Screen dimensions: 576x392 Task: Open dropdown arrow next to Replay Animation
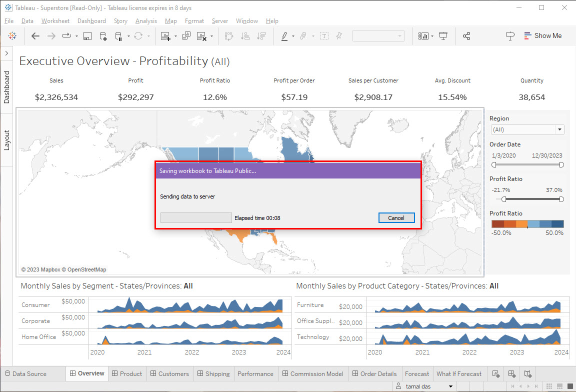click(x=76, y=36)
